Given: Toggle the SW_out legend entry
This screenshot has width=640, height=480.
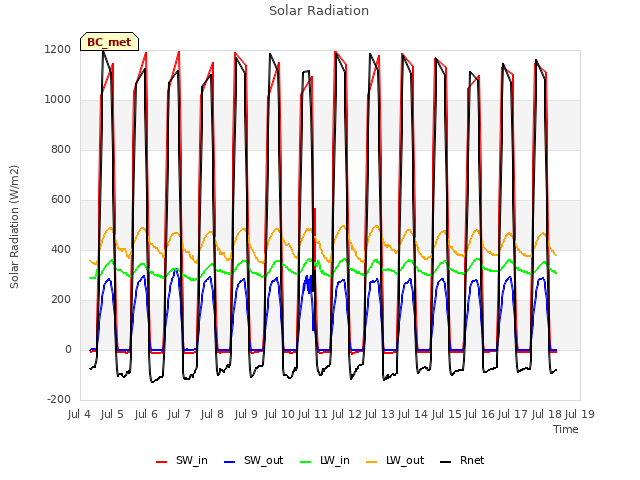Looking at the screenshot, I should (x=253, y=461).
